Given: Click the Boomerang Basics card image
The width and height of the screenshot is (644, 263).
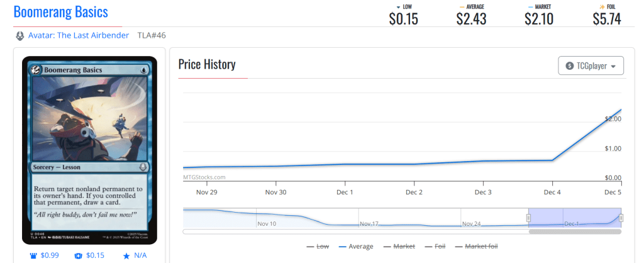Looking at the screenshot, I should click(x=89, y=150).
